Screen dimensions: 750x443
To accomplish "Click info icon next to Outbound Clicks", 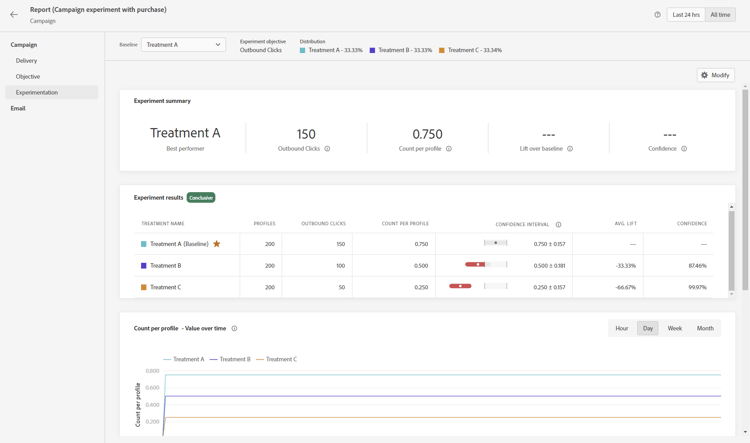I will point(327,149).
